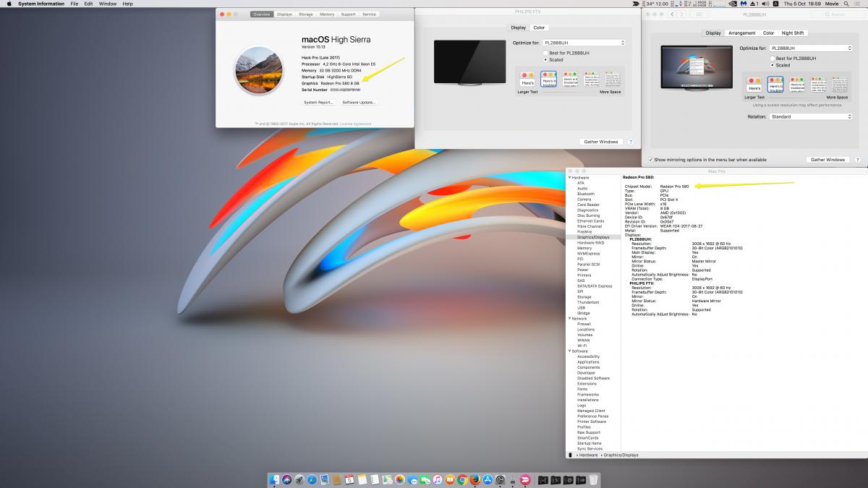
Task: Open Notification Center from the menu bar
Action: tap(859, 4)
